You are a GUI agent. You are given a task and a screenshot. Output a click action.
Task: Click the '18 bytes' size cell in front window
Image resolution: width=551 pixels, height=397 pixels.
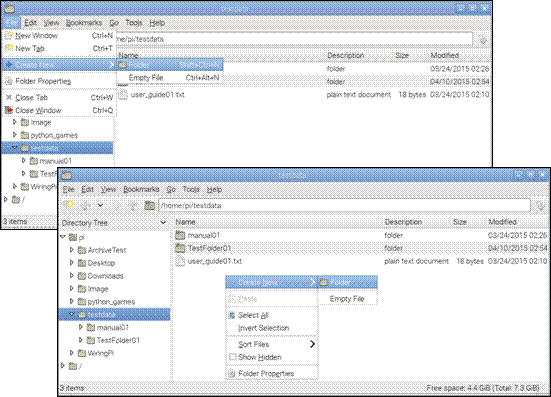point(470,261)
